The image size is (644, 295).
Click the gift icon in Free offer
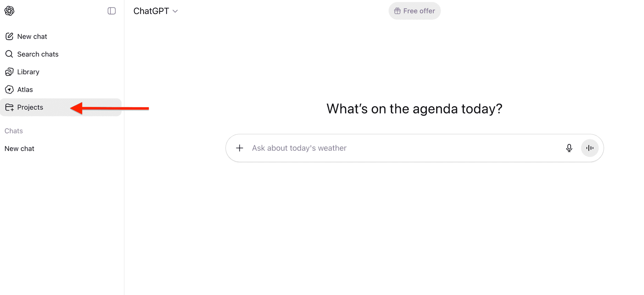tap(397, 11)
